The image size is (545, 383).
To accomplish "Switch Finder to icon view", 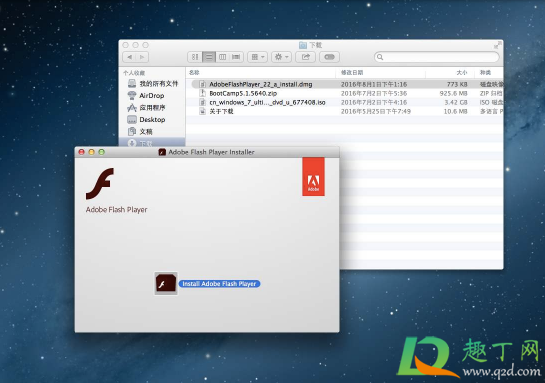I will (195, 57).
